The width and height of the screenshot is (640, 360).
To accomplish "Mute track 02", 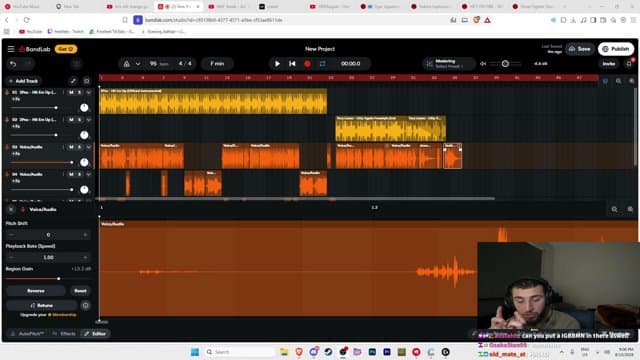I will (71, 120).
